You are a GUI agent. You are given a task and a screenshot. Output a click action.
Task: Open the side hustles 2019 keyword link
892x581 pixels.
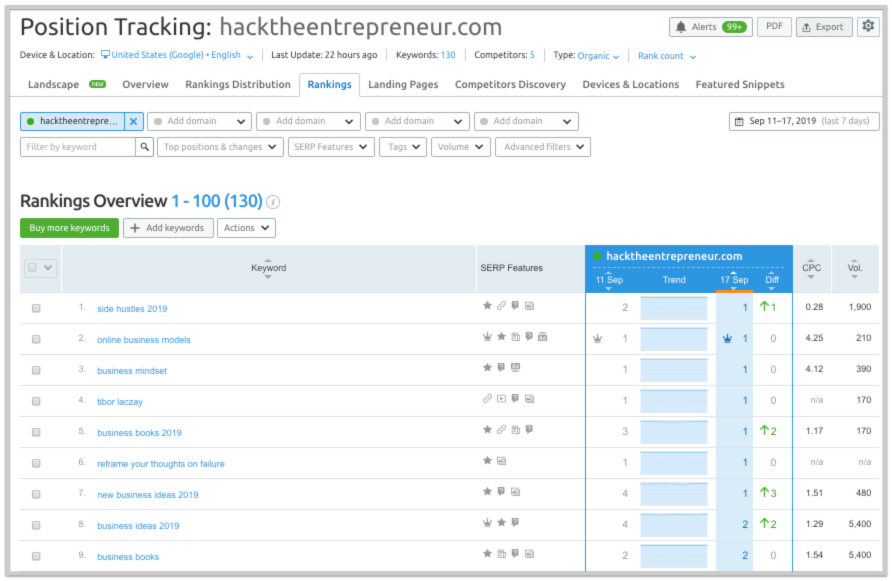[x=132, y=309]
